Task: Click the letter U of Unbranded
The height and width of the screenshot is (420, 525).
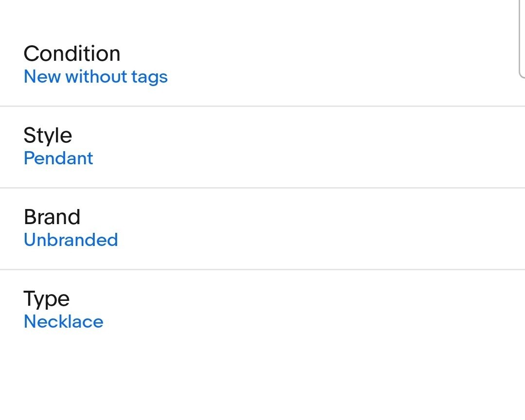Action: click(x=30, y=240)
